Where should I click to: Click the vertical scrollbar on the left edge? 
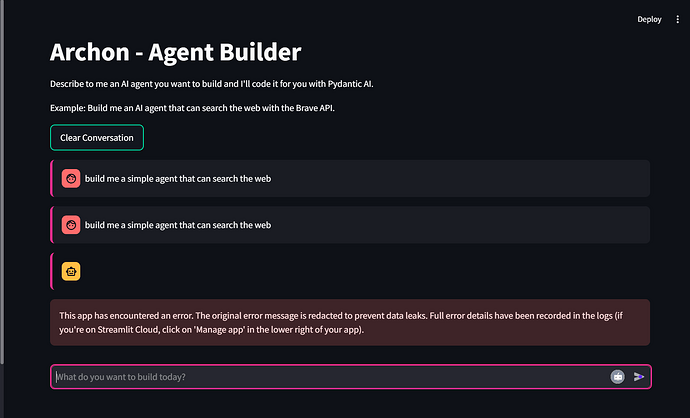coord(3,180)
